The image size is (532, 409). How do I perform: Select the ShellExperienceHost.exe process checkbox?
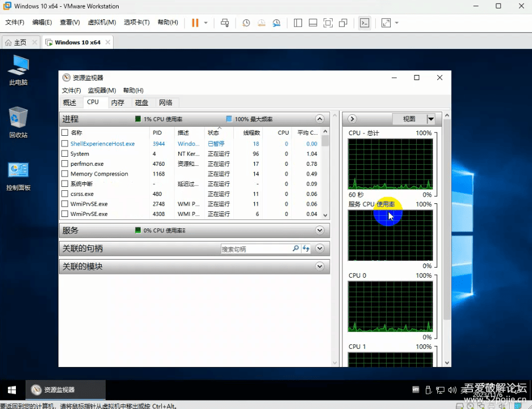coord(65,143)
